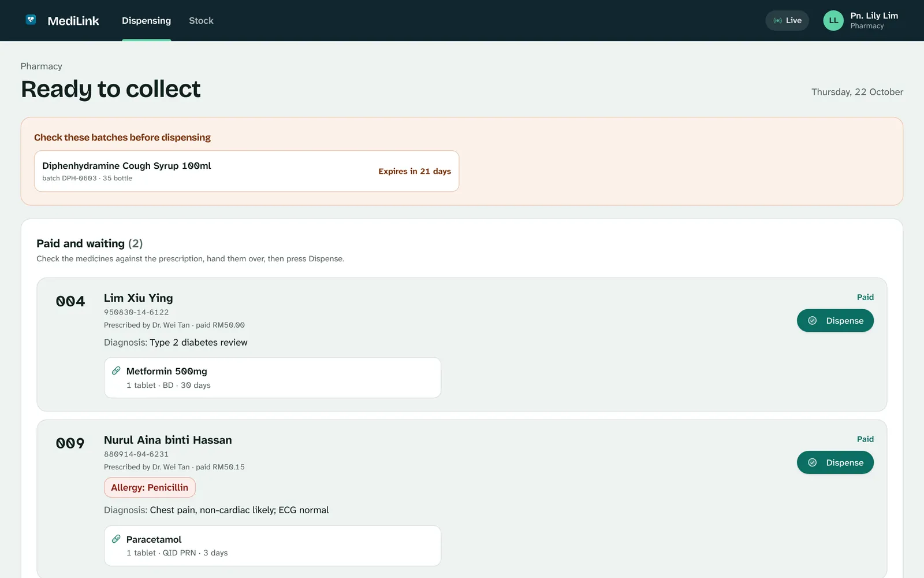924x578 pixels.
Task: Click the "Expires in 21 days" label
Action: (x=415, y=171)
